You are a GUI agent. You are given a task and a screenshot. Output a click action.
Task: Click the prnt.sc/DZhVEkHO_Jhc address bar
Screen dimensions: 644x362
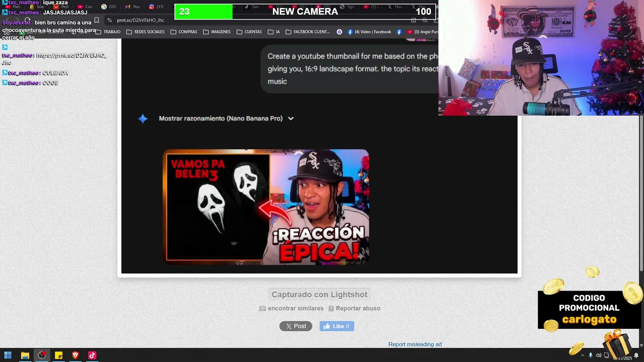coord(140,20)
